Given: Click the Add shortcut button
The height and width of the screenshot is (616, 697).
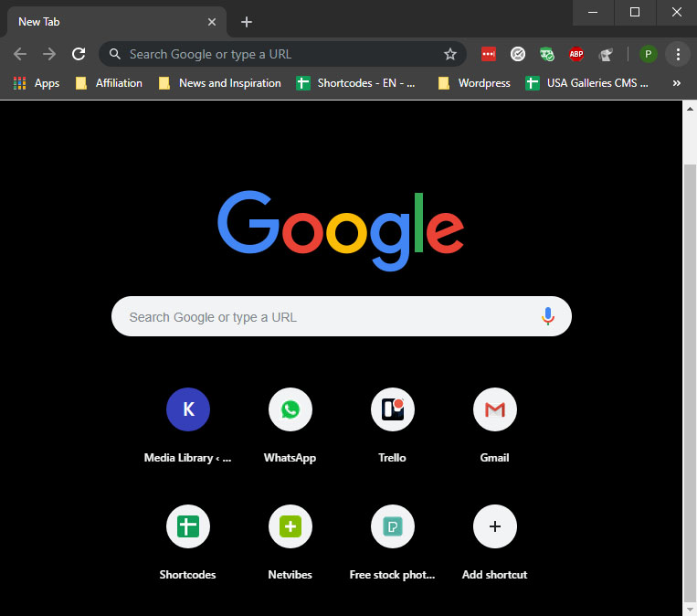Looking at the screenshot, I should (494, 526).
